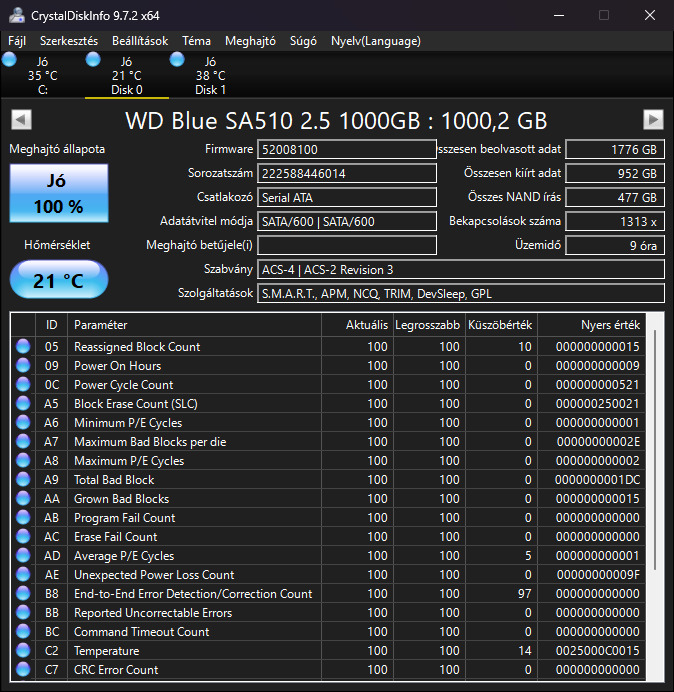The width and height of the screenshot is (674, 692).
Task: Click the total reads value 1776 GB
Action: [614, 149]
